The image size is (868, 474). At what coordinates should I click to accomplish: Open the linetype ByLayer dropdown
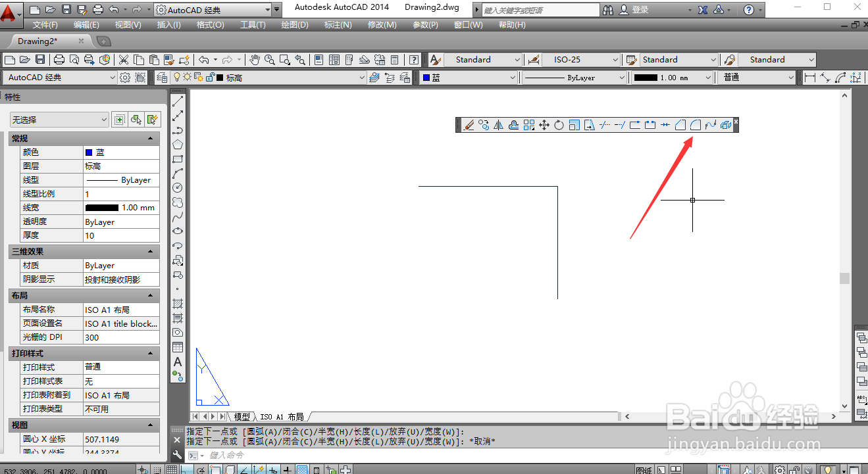(574, 78)
